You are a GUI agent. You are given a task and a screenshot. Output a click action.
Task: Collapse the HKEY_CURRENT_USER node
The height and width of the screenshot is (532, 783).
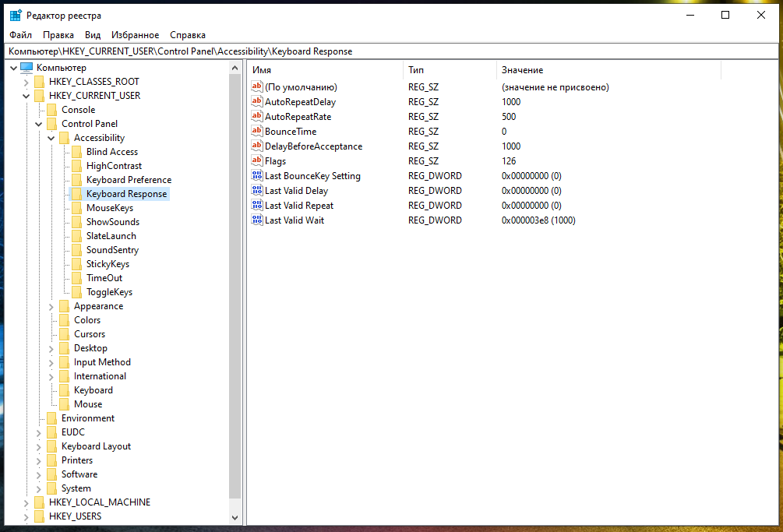[26, 96]
